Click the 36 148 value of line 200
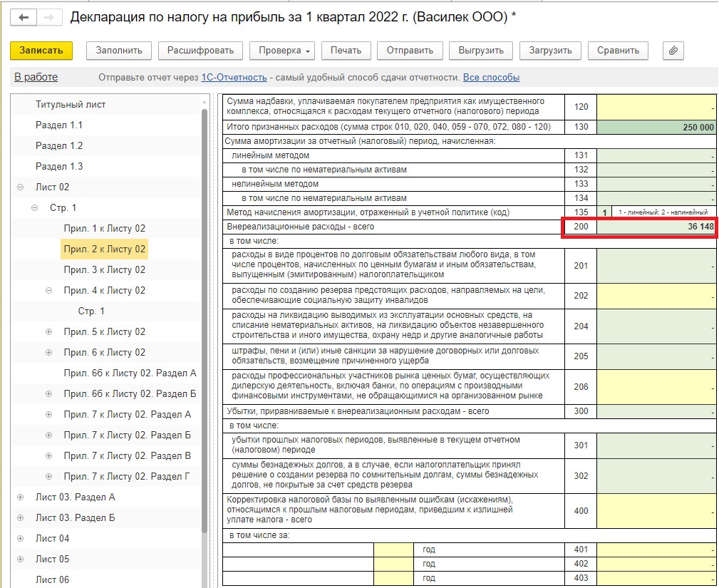 coord(656,227)
